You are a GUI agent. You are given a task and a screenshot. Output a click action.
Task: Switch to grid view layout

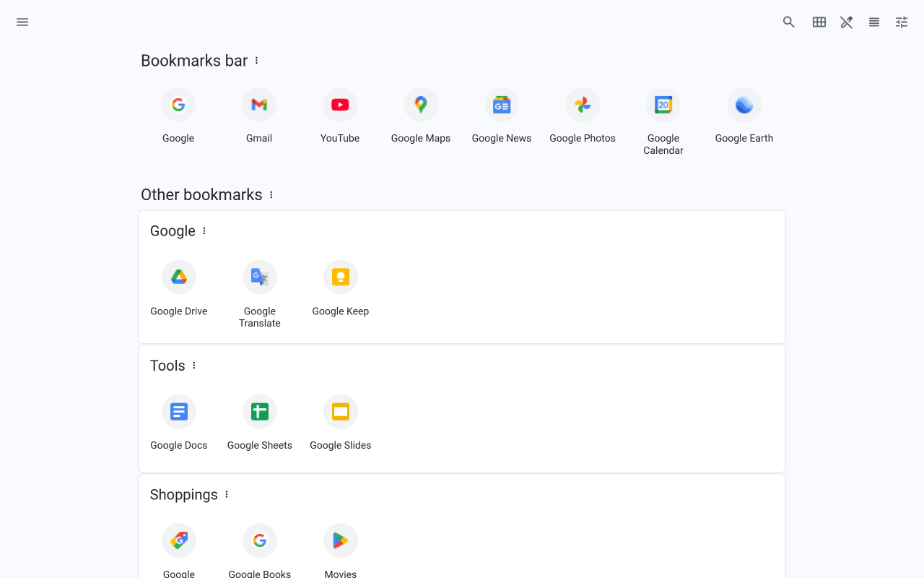(819, 22)
